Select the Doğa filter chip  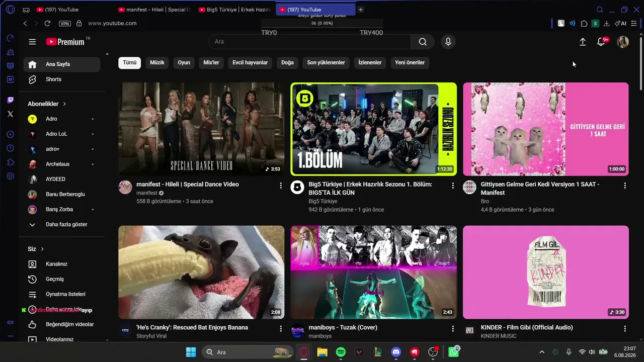tap(287, 62)
